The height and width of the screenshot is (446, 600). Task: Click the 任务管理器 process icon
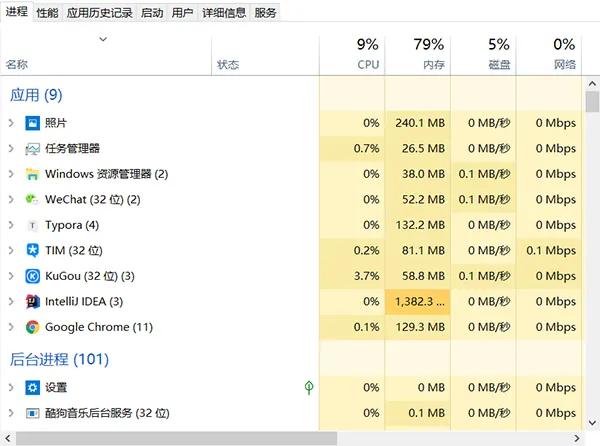33,149
